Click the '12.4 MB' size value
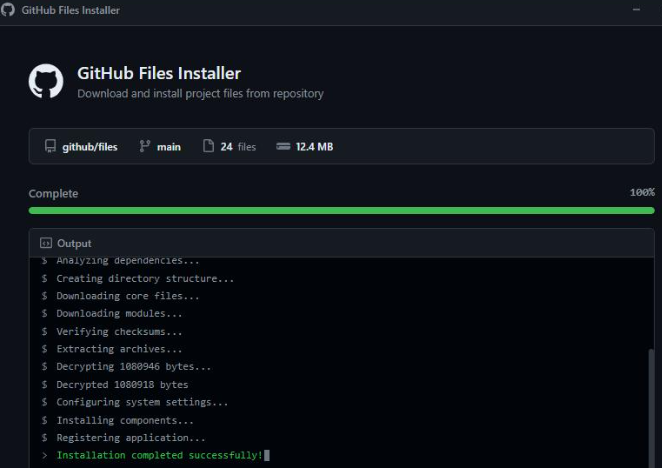This screenshot has width=662, height=468. pyautogui.click(x=314, y=147)
